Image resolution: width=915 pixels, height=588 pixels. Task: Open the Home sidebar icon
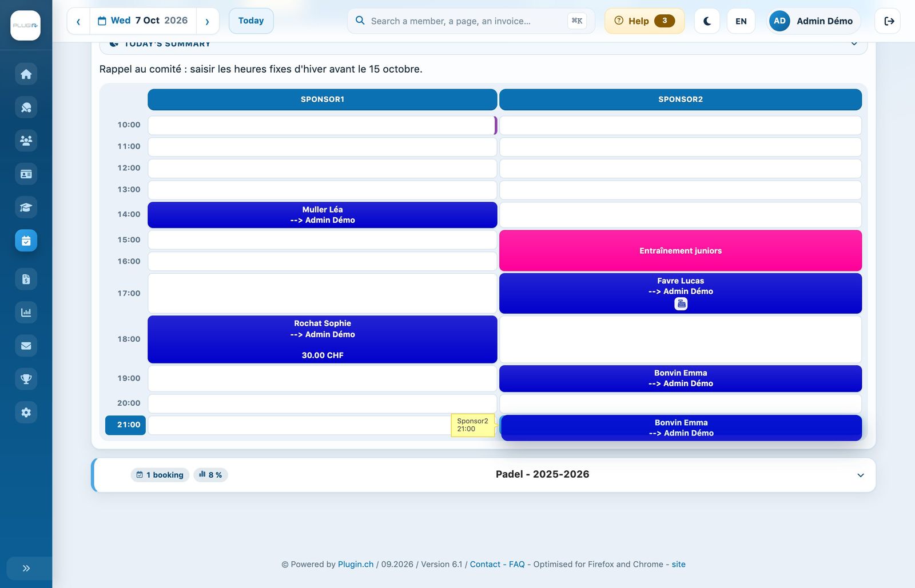pos(26,74)
